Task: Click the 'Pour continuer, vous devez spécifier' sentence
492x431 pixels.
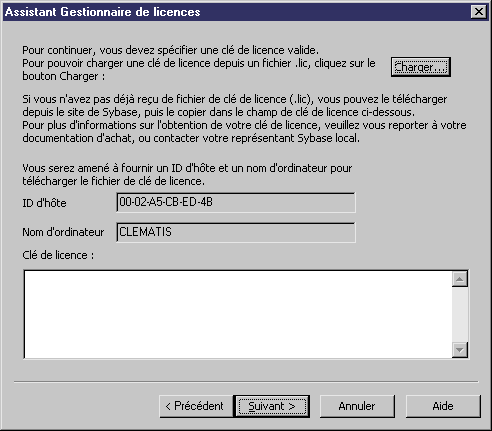Action: coord(170,50)
